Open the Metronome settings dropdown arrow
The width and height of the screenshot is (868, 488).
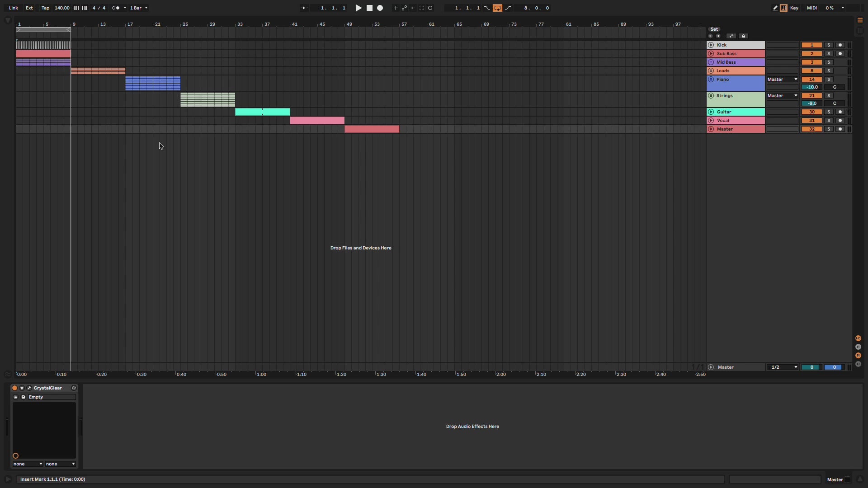pos(125,8)
